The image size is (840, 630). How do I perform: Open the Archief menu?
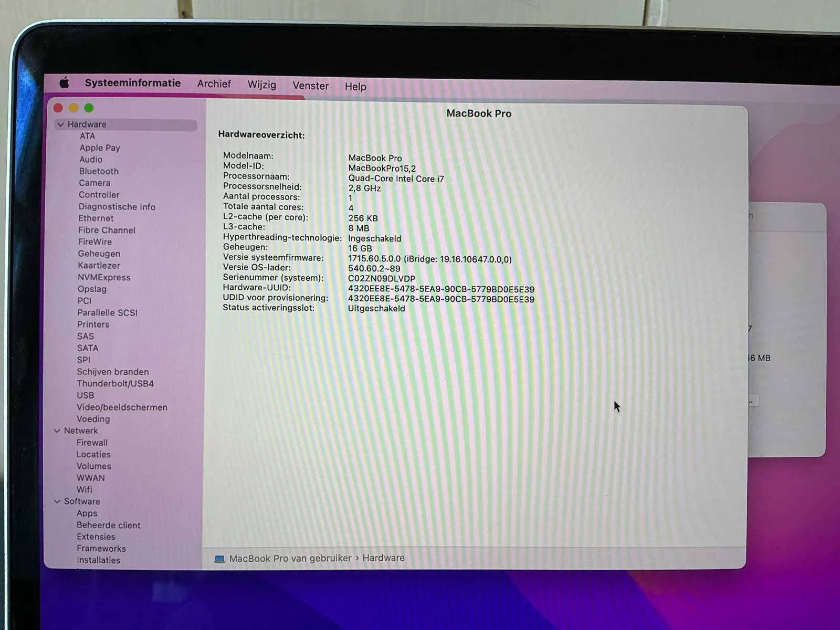click(214, 84)
